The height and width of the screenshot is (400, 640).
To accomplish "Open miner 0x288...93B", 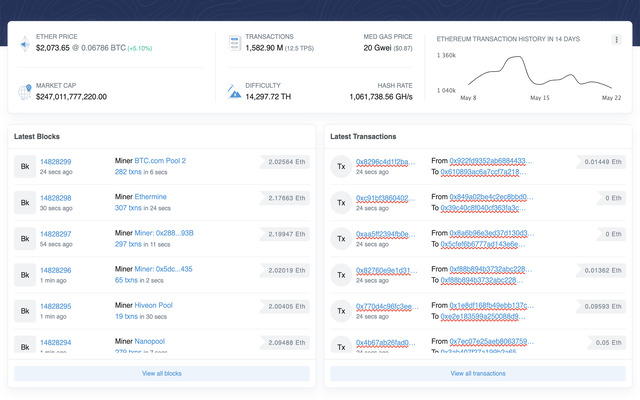I will tap(164, 233).
